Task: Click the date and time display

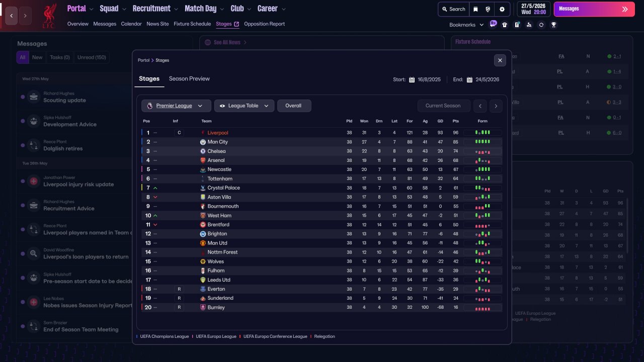Action: coord(533,9)
